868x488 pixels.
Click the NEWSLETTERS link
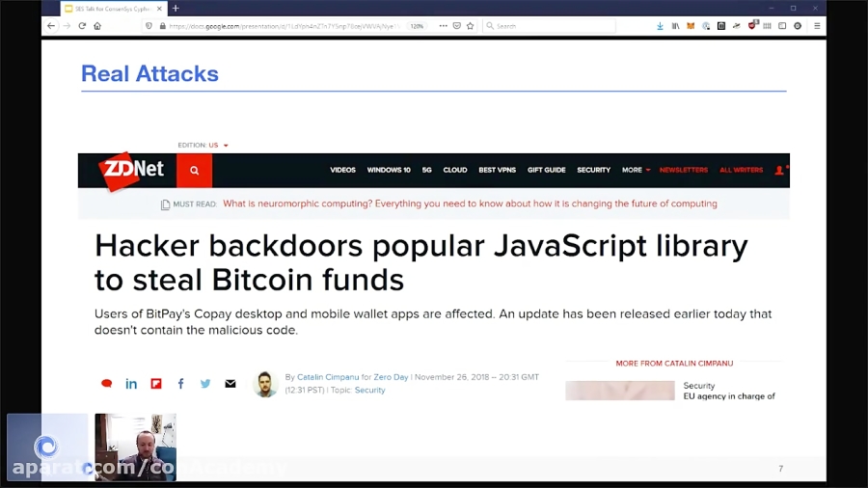click(x=684, y=170)
